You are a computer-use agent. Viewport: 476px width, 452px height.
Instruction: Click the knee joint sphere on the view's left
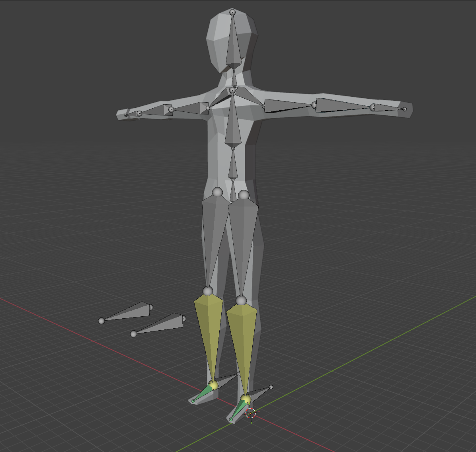[x=208, y=291]
